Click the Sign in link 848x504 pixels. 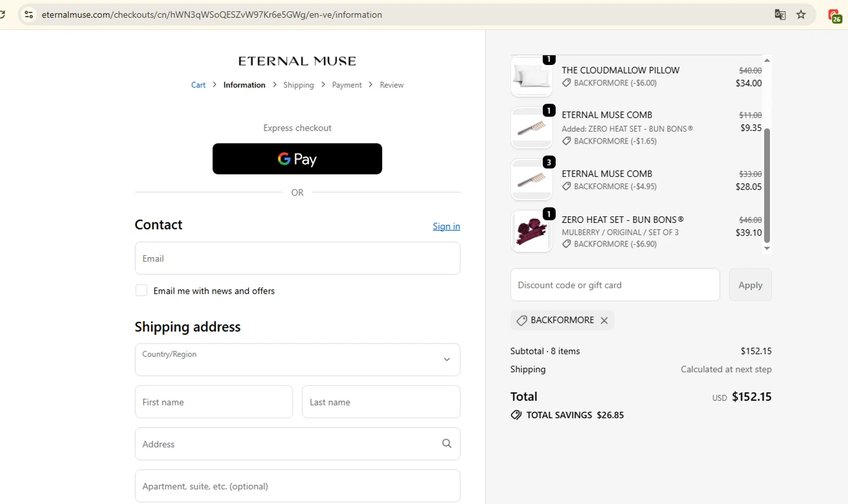[447, 226]
